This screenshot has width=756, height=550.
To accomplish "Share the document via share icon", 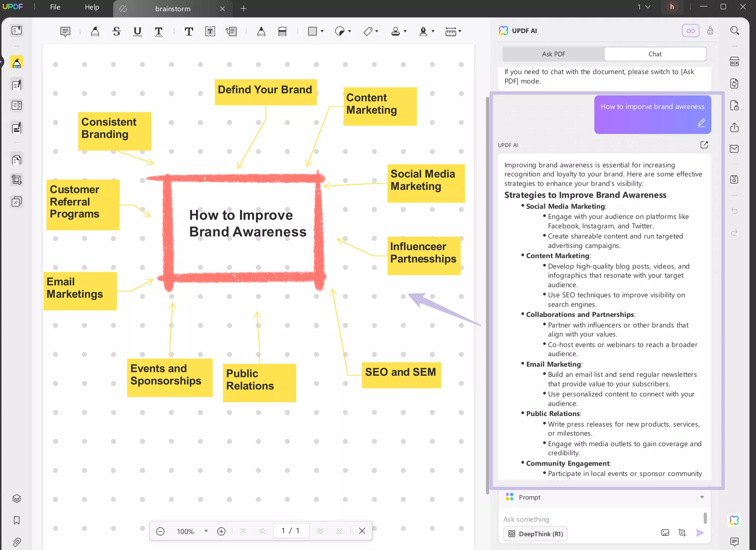I will 735,127.
